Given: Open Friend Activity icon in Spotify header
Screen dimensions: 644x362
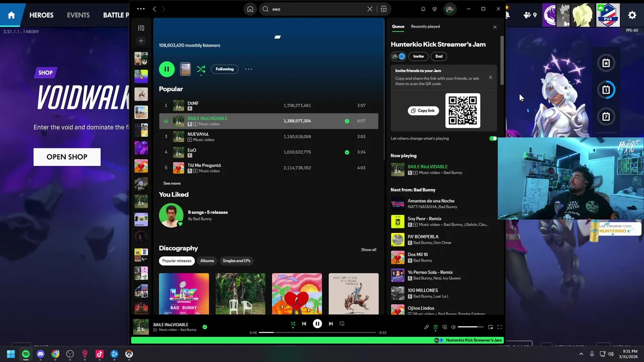Looking at the screenshot, I should tap(435, 9).
